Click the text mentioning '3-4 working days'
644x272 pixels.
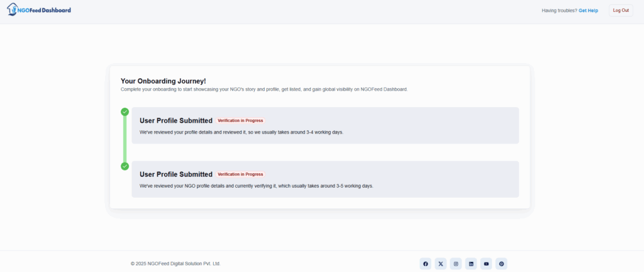[241, 132]
